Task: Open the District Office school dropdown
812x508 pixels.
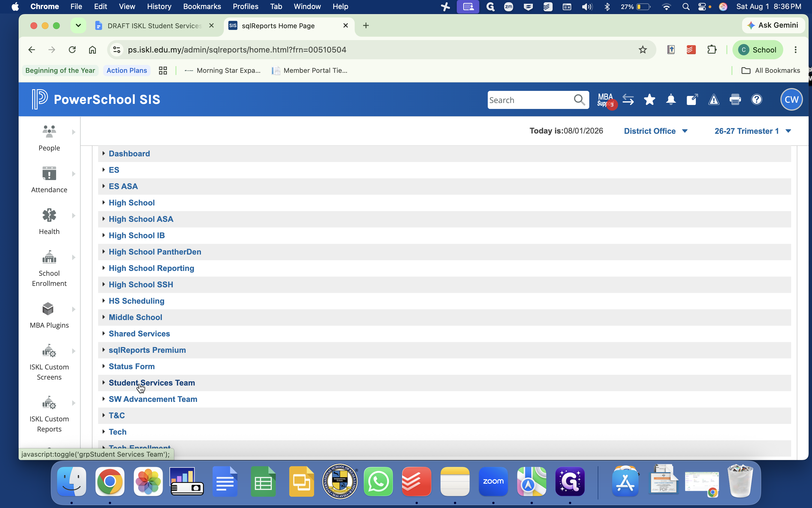Action: pos(656,131)
